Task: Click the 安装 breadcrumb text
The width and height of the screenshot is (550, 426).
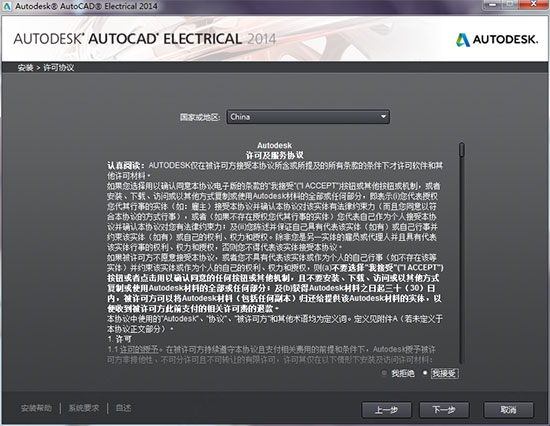Action: pos(25,68)
